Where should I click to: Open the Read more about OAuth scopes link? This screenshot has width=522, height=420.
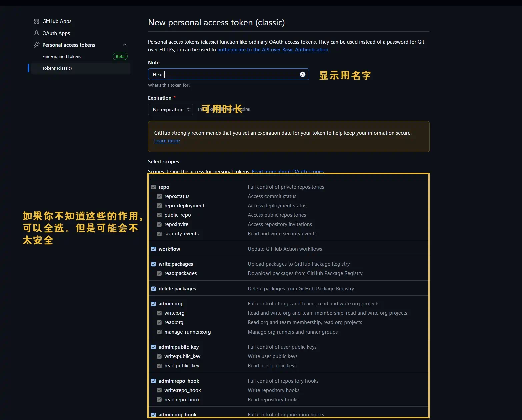(288, 171)
